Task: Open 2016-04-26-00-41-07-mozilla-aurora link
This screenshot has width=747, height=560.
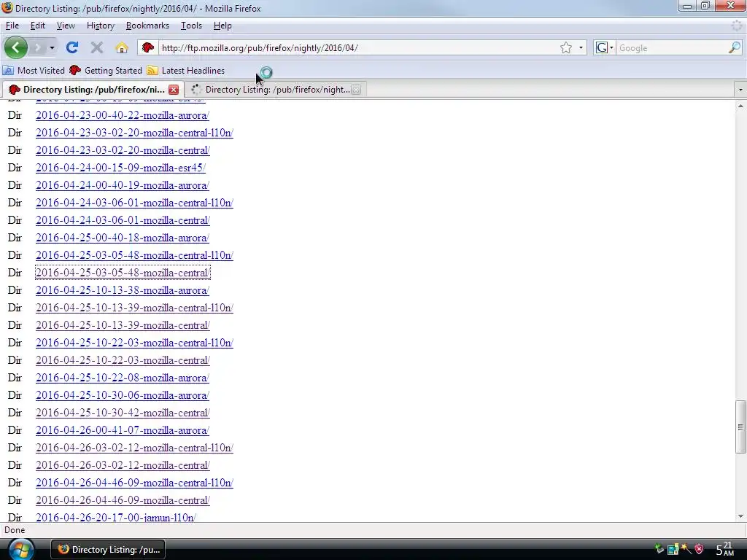Action: point(123,430)
